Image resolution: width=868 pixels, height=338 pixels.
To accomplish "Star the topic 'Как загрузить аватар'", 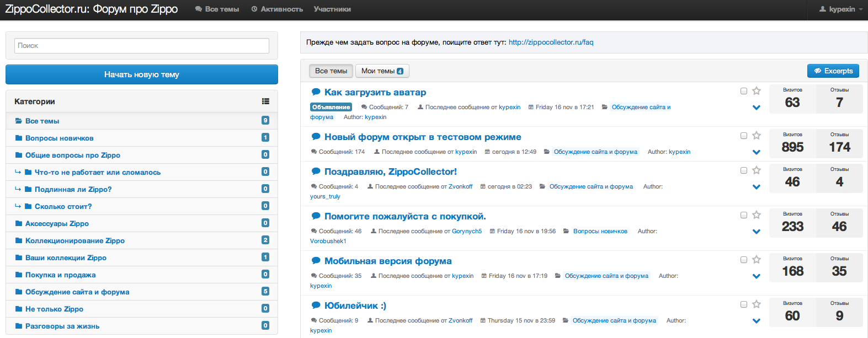I will point(757,91).
